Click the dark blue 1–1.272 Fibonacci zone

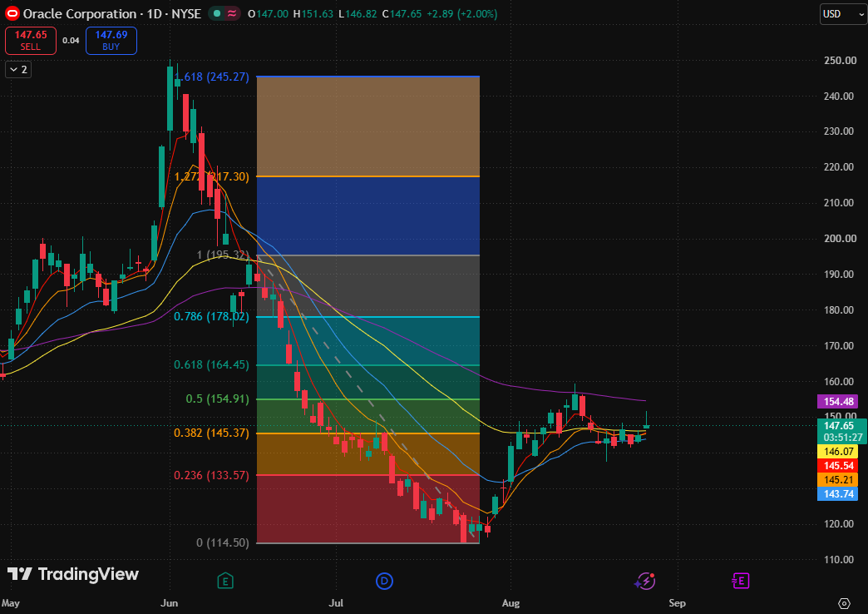click(x=368, y=216)
